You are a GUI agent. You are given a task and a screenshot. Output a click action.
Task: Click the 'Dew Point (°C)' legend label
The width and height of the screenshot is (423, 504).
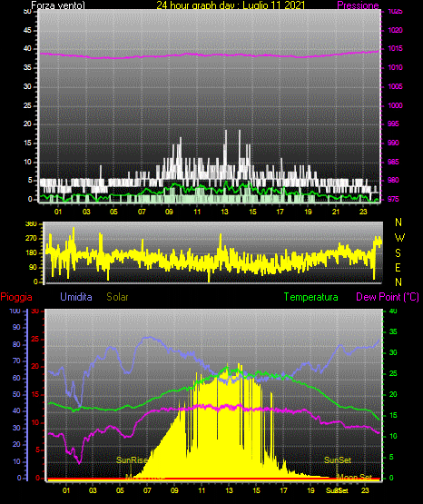[x=388, y=297]
